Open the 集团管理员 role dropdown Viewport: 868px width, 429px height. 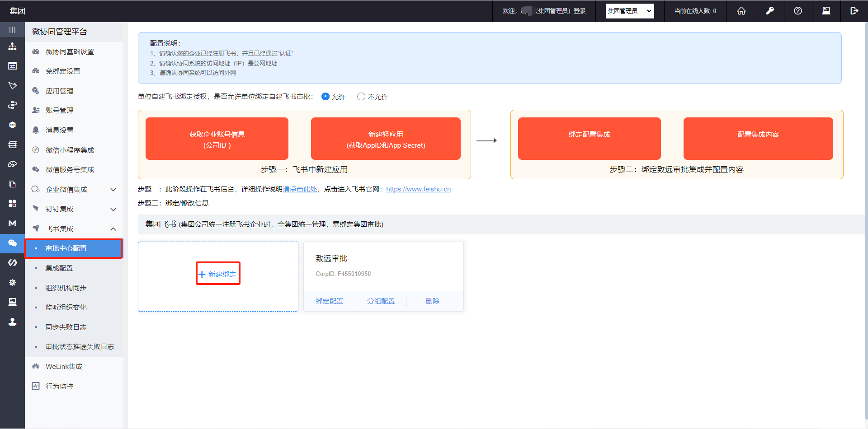coord(630,11)
